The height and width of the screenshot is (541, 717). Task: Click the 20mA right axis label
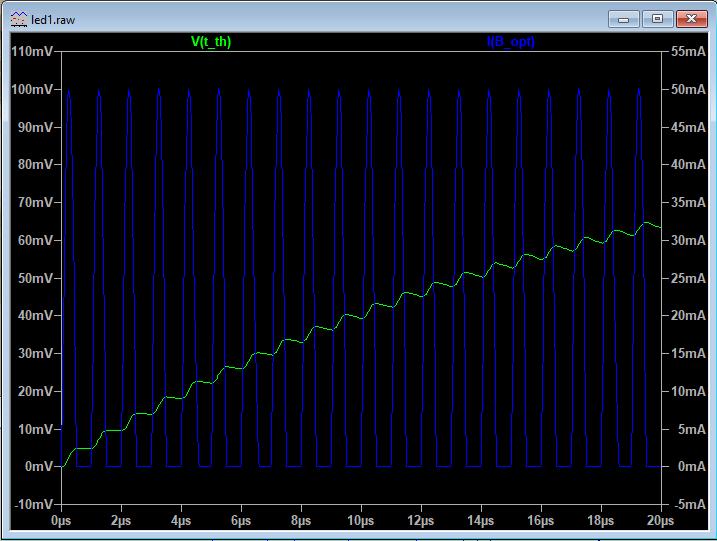coord(688,315)
